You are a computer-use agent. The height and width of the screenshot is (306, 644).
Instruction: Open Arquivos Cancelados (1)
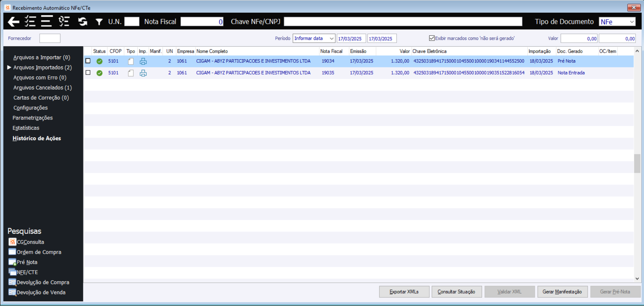[x=43, y=88]
